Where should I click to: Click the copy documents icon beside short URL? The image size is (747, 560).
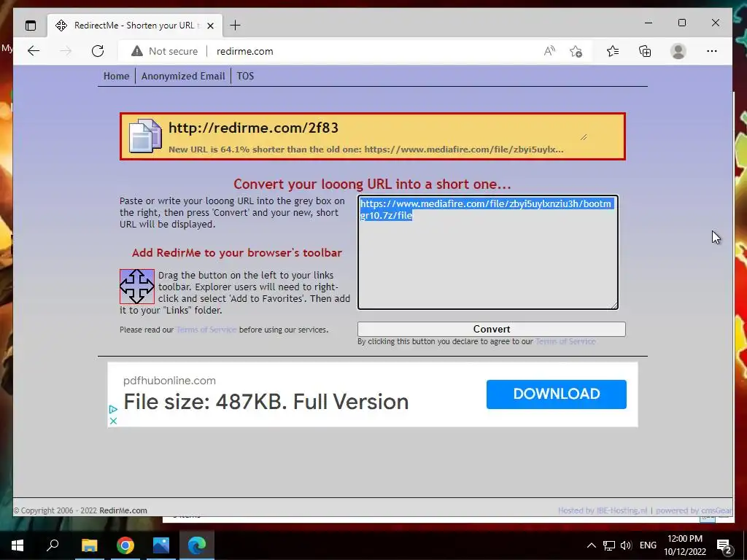pyautogui.click(x=146, y=136)
